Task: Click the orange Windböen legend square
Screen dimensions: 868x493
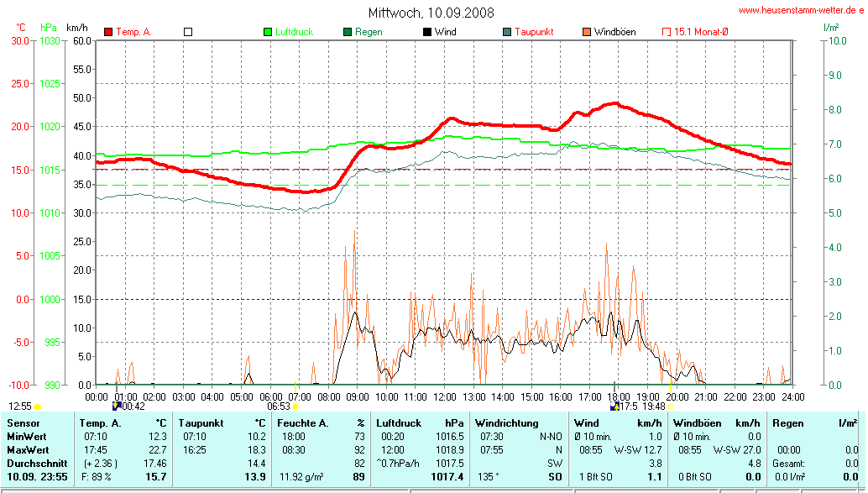Action: coord(587,32)
